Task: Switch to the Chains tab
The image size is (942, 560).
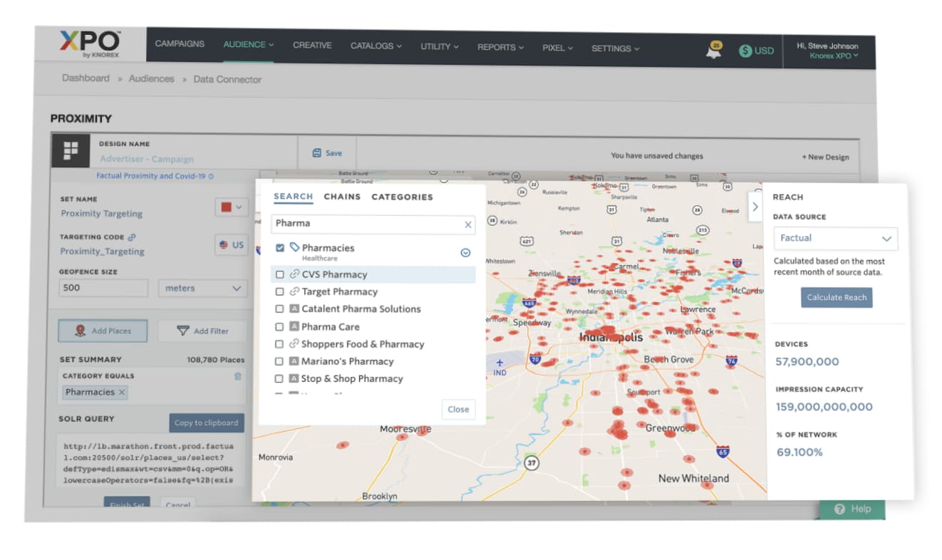Action: click(342, 197)
